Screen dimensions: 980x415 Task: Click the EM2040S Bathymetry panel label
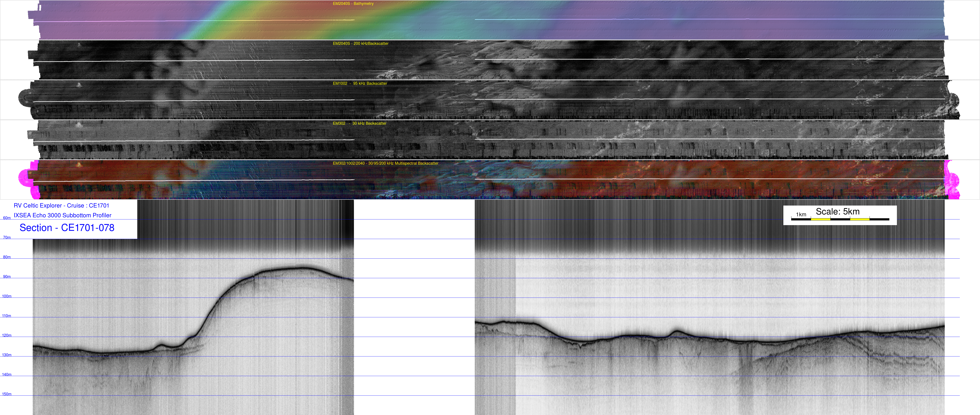click(353, 4)
